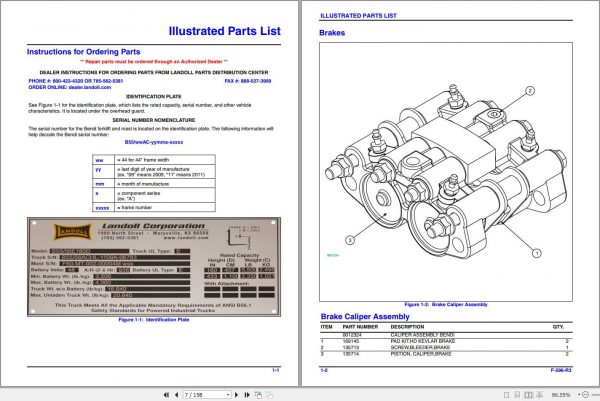Click callout number 1 in diagram
This screenshot has height=401, width=600.
[x=537, y=253]
